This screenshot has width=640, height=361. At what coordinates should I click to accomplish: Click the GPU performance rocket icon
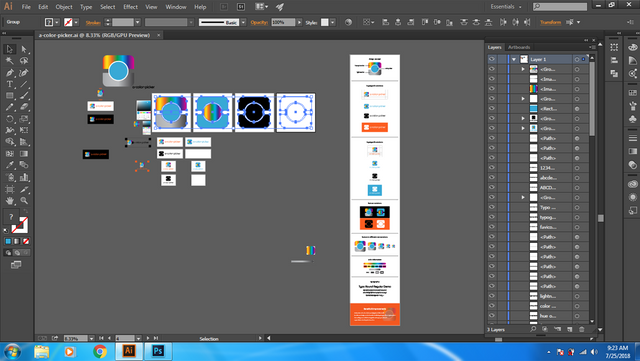coord(280,7)
